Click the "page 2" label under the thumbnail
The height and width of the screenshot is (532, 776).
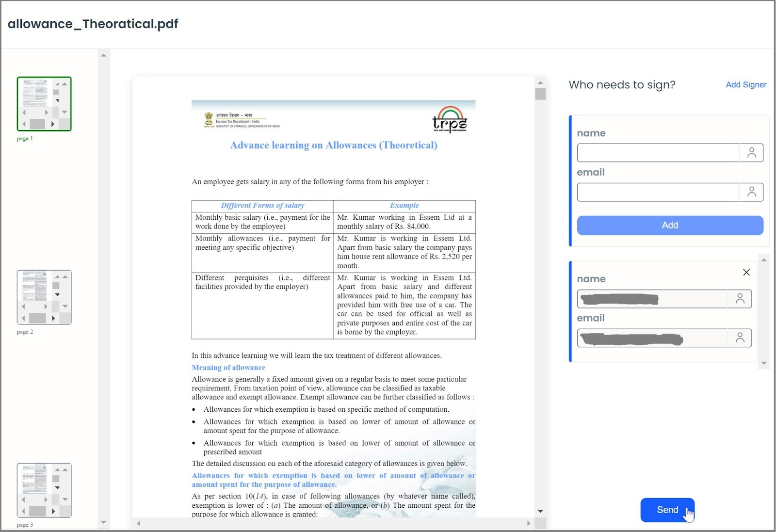[x=25, y=332]
